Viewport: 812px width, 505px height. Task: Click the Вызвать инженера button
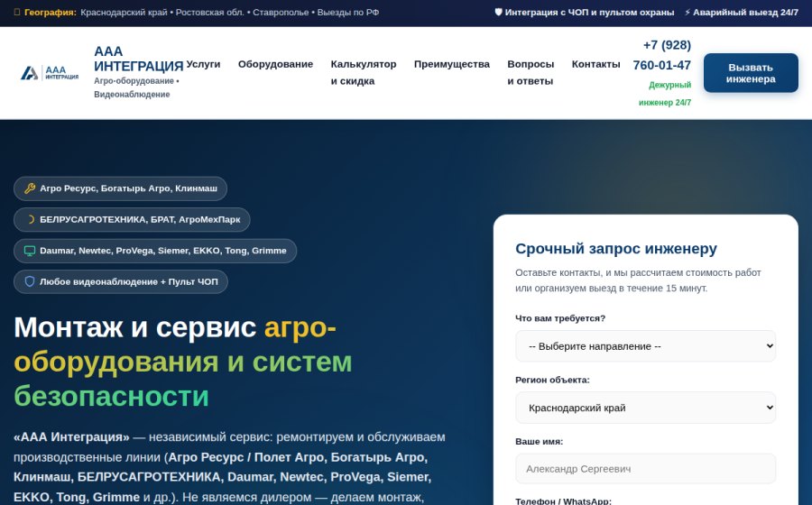(x=751, y=73)
